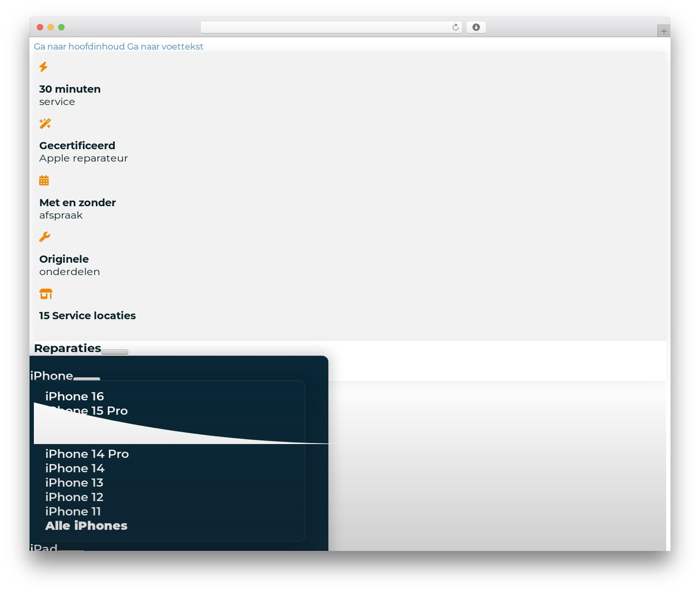Follow the Ga naar hoofdinhoud skip link
This screenshot has width=700, height=593.
point(79,46)
